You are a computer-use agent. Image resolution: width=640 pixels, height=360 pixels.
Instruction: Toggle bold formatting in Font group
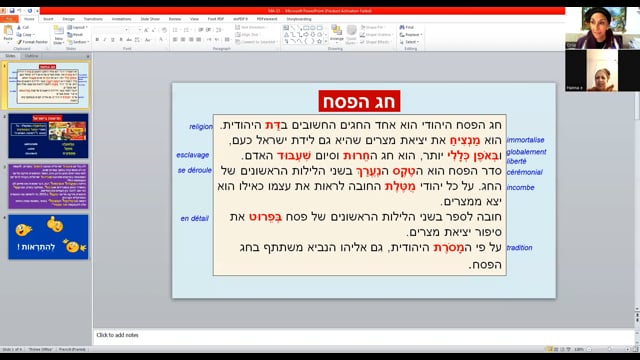click(x=97, y=40)
